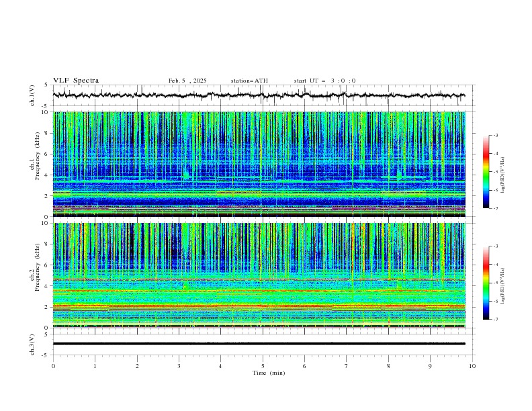Click the "Time (min)" axis title
This screenshot has height=411, width=532.
tap(269, 373)
